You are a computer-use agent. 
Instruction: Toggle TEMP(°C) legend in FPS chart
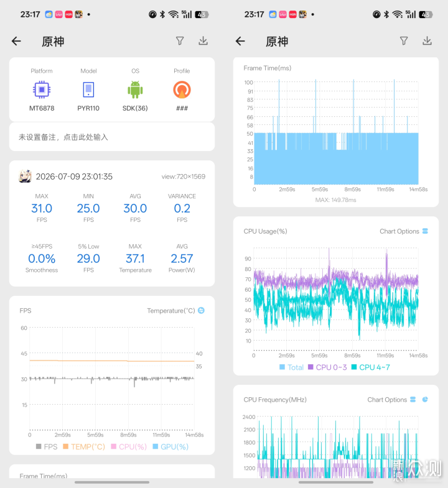point(84,446)
